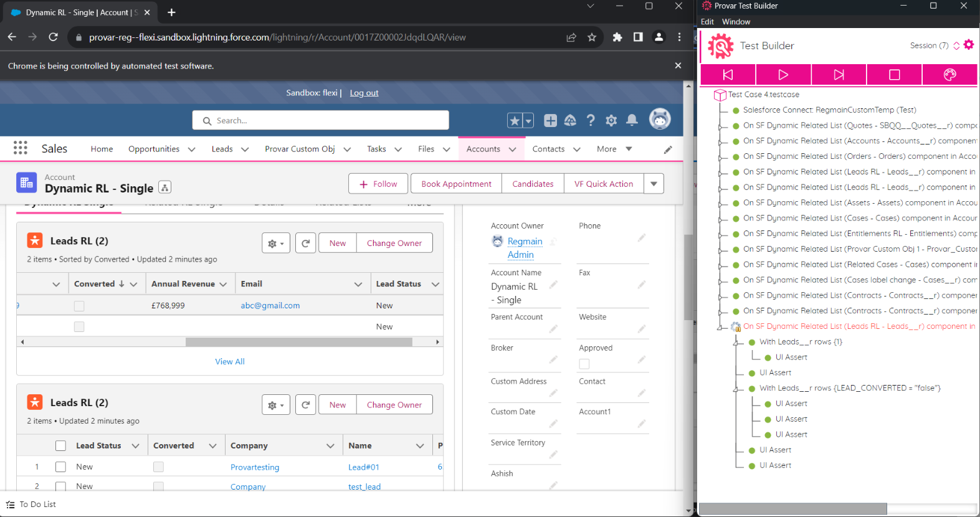Refresh the Leads RL list sorted by Converted
The height and width of the screenshot is (517, 980).
[x=305, y=243]
